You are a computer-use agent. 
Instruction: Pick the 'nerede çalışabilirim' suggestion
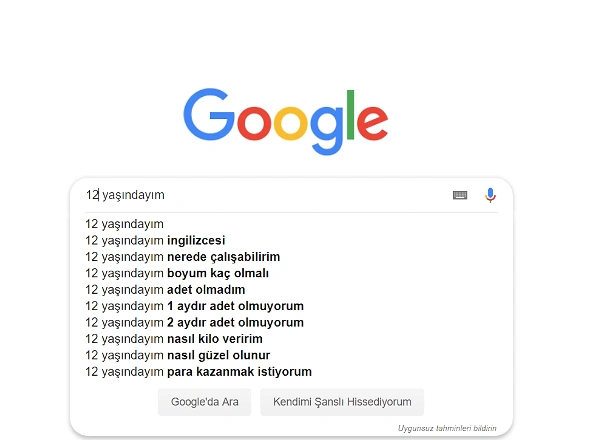tap(183, 257)
